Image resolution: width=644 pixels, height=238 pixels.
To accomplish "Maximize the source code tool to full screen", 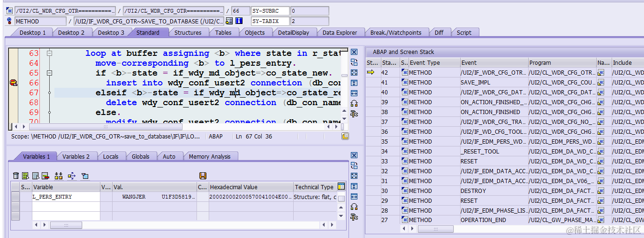I will point(354,73).
